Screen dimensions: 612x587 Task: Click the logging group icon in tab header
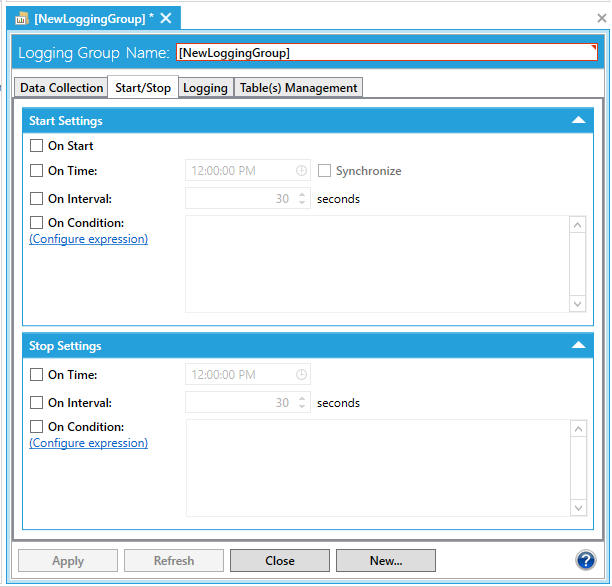[x=21, y=18]
